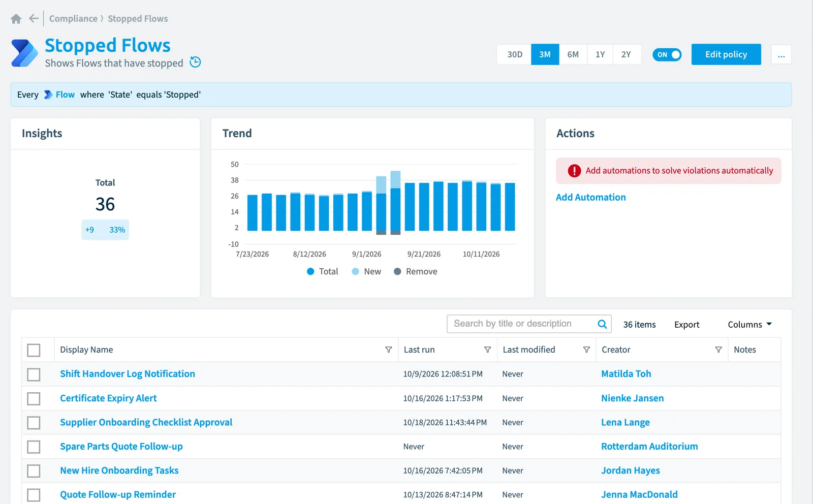Click the red violation alert icon
The width and height of the screenshot is (813, 504).
coord(574,171)
